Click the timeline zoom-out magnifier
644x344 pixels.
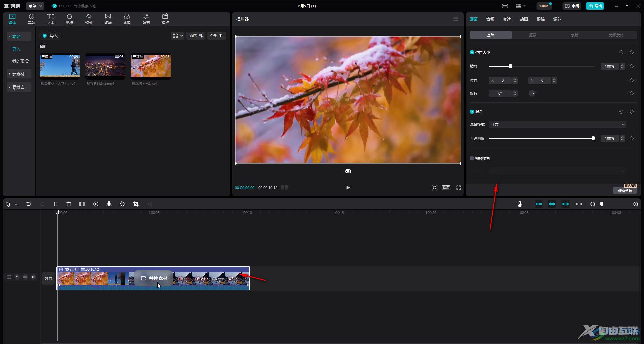[593, 204]
